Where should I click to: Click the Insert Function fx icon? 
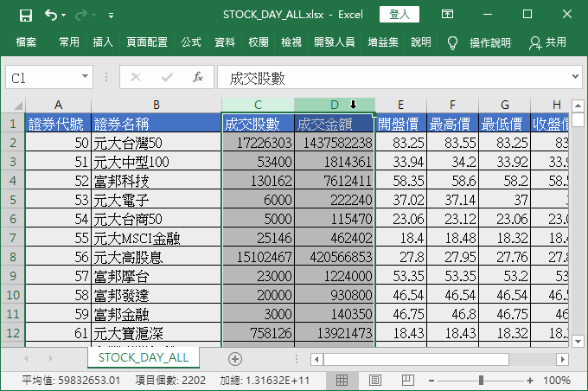(198, 77)
